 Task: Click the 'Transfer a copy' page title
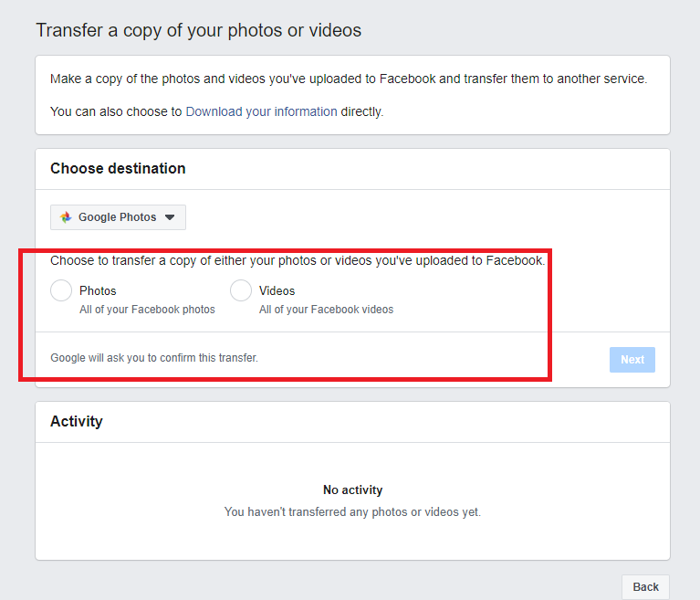(x=198, y=30)
